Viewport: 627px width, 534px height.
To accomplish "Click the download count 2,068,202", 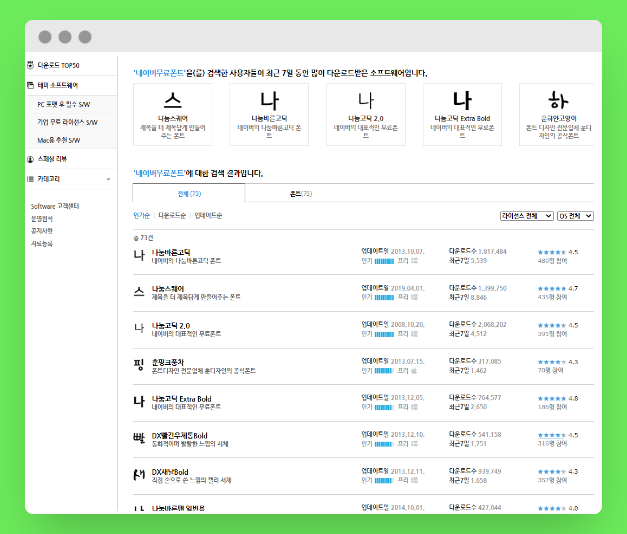I will pyautogui.click(x=492, y=324).
